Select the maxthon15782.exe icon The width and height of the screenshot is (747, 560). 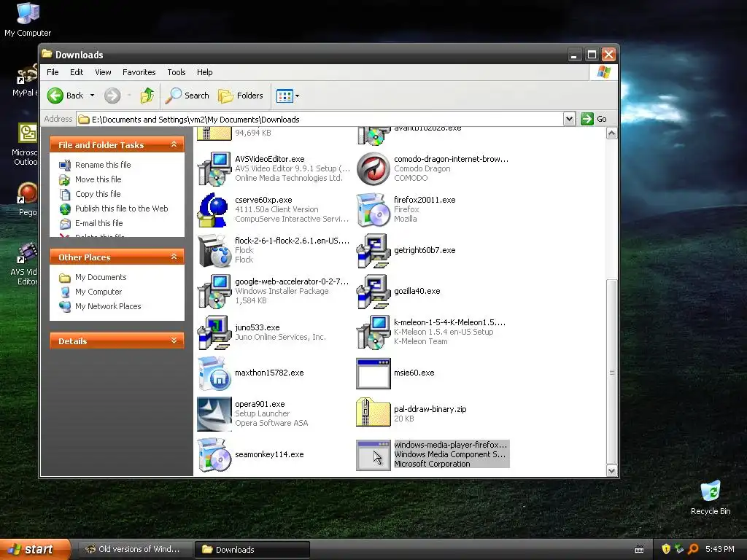pos(214,373)
